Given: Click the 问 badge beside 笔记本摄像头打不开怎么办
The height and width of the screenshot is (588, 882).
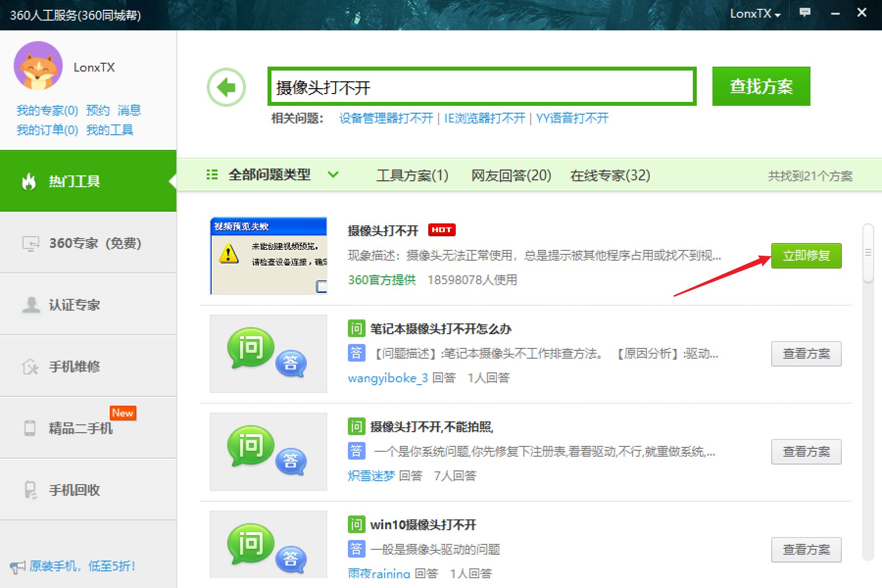Looking at the screenshot, I should (x=356, y=328).
